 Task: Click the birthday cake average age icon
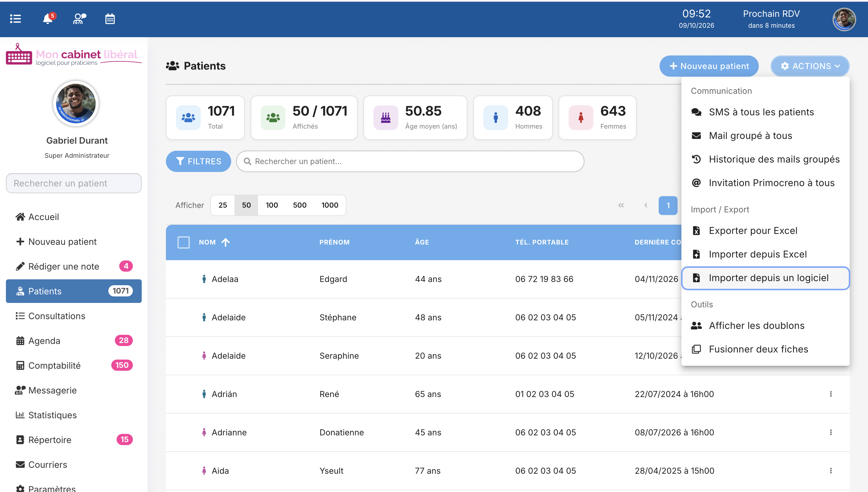386,118
